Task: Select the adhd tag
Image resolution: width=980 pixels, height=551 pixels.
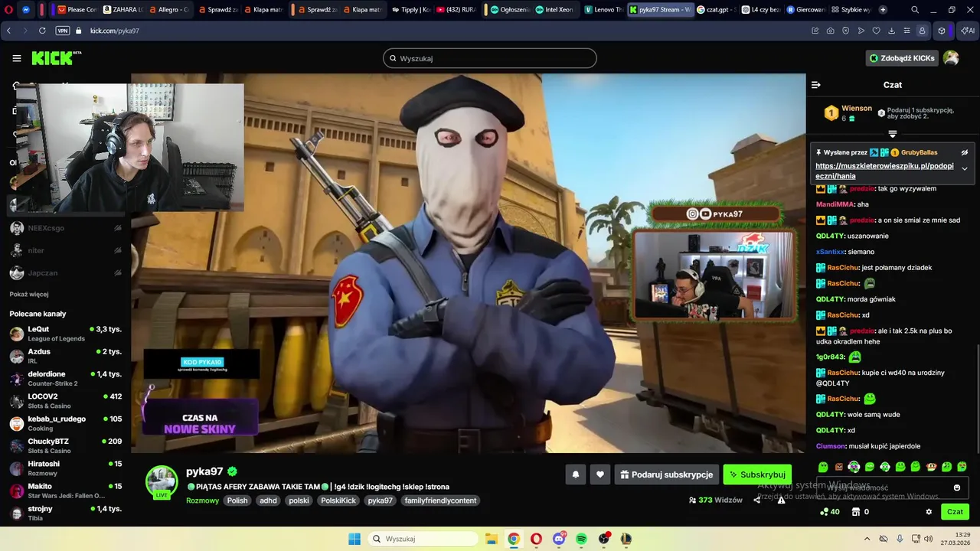Action: point(268,500)
